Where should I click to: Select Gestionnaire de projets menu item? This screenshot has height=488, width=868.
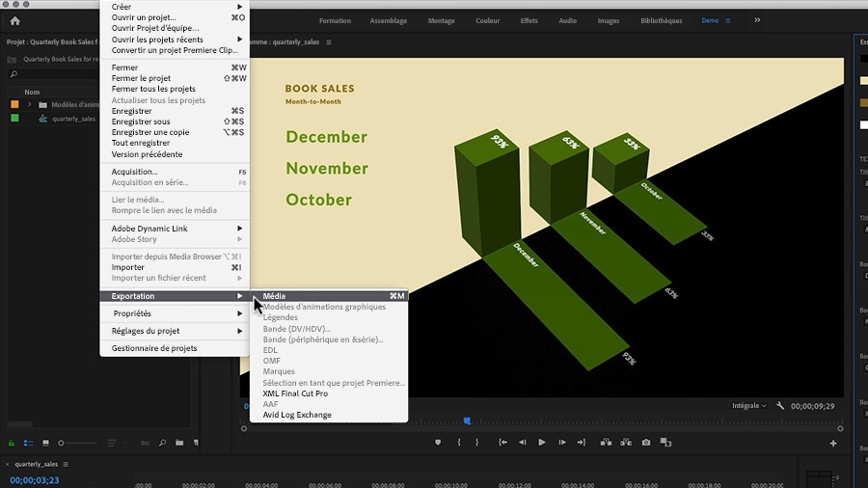tap(175, 348)
